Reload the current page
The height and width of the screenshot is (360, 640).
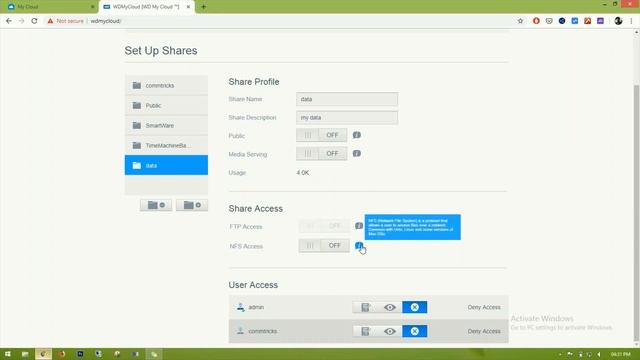(34, 21)
